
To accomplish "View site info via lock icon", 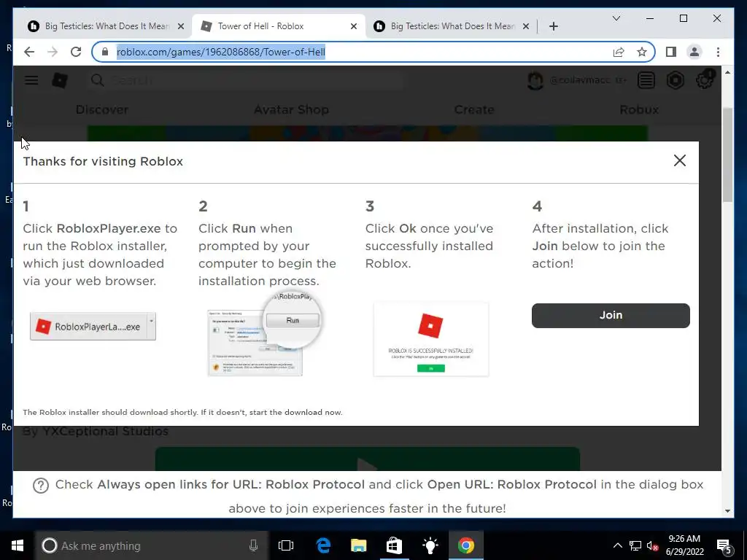I will (105, 52).
